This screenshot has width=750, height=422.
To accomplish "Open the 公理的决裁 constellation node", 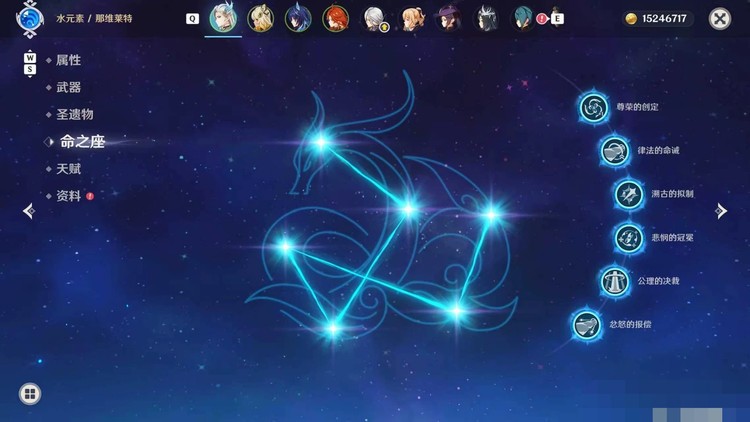I will coord(615,281).
